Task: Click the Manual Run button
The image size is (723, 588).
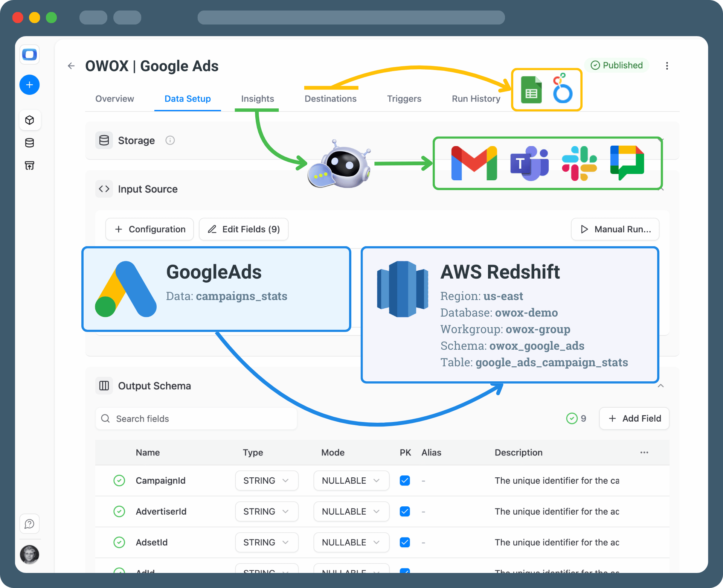Action: [x=615, y=229]
